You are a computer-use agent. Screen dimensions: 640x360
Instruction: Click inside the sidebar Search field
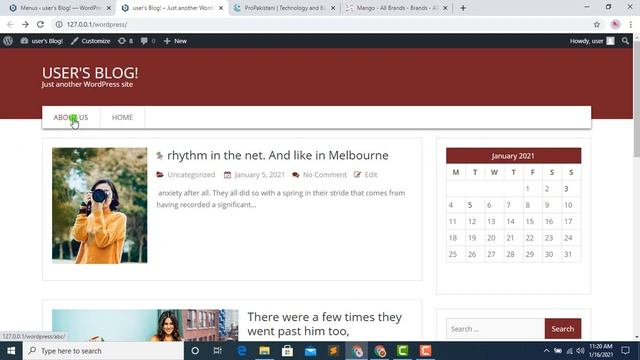(495, 329)
